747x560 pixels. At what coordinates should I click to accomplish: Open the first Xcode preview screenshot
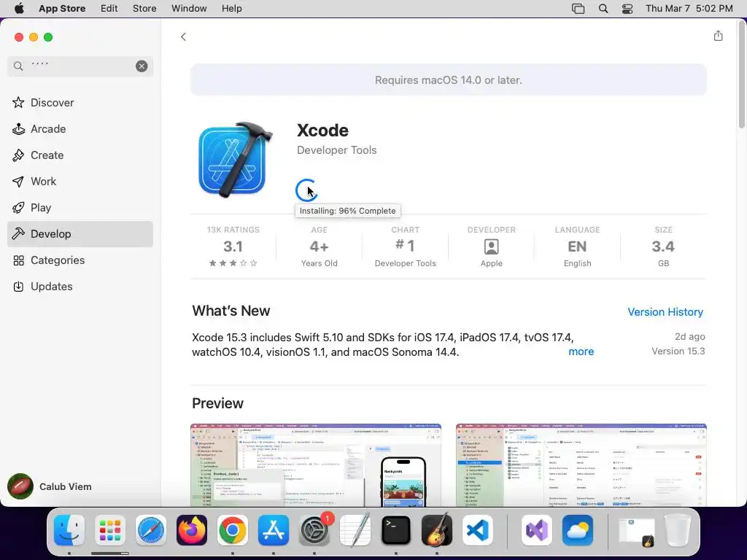(315, 465)
